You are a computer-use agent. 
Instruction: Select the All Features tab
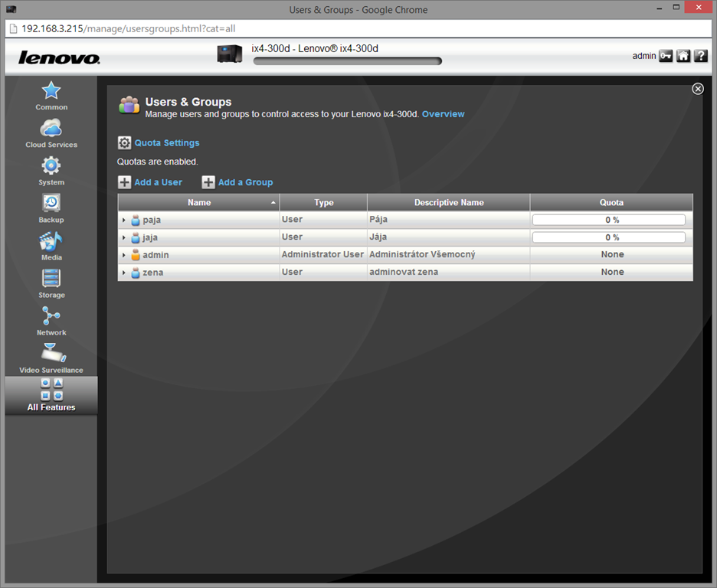pyautogui.click(x=51, y=396)
